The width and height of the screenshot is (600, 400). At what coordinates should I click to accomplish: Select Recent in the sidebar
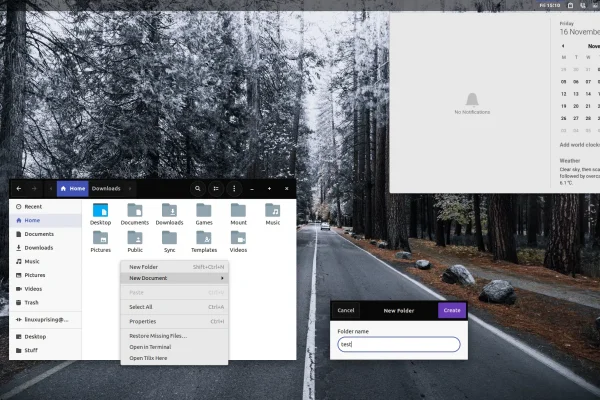click(33, 206)
